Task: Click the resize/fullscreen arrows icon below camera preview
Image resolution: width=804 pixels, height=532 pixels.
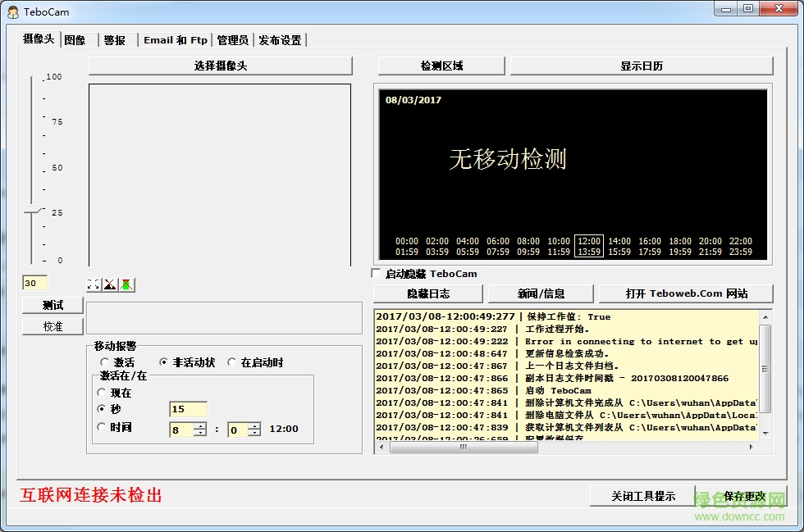Action: [x=93, y=284]
